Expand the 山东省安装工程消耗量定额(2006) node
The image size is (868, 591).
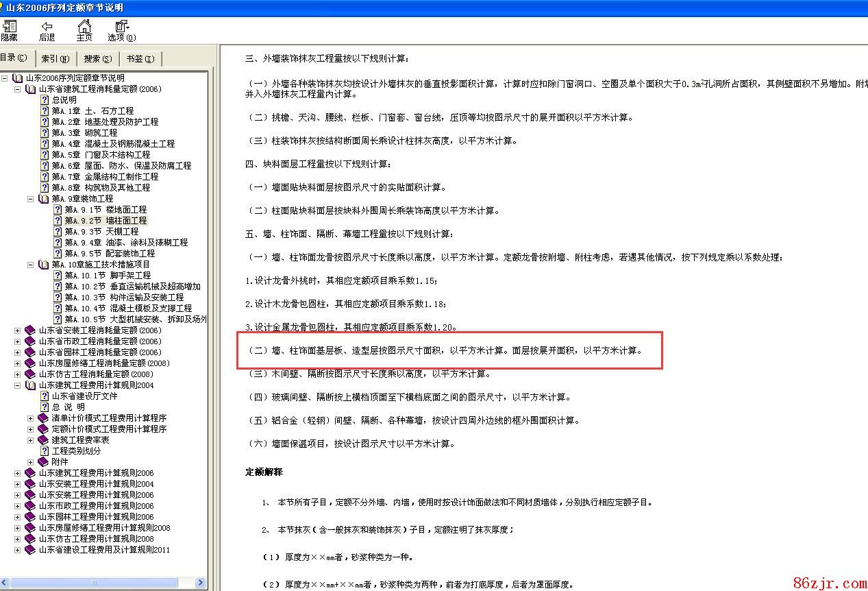point(18,330)
